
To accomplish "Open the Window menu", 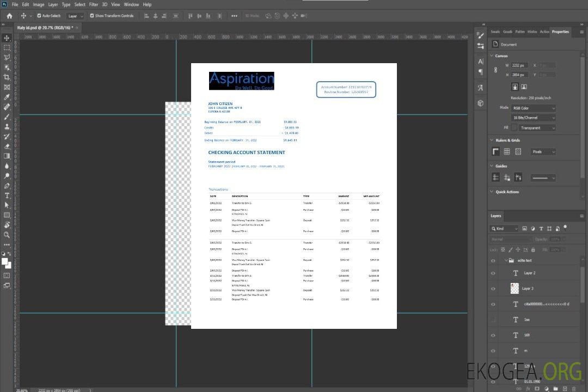I will [131, 4].
